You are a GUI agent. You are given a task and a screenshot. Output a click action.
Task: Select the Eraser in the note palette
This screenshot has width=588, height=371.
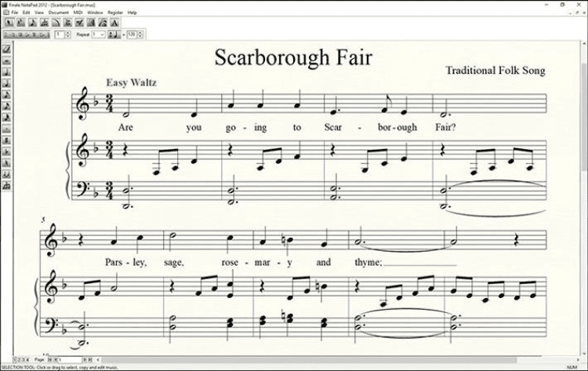point(6,49)
